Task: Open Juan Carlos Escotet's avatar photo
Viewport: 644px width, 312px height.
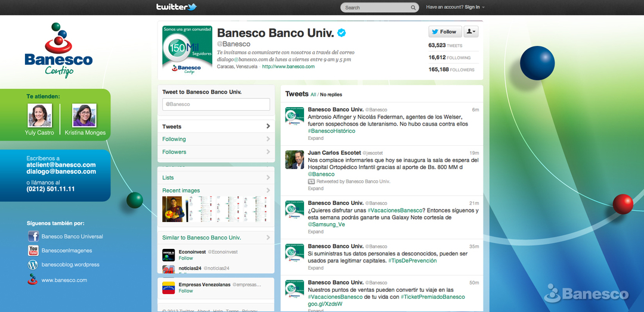Action: 295,160
